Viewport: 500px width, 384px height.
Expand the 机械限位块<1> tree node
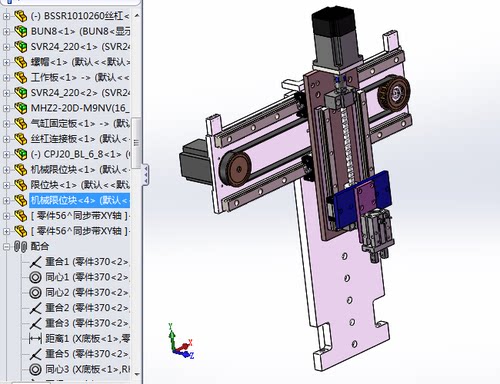(x=6, y=169)
